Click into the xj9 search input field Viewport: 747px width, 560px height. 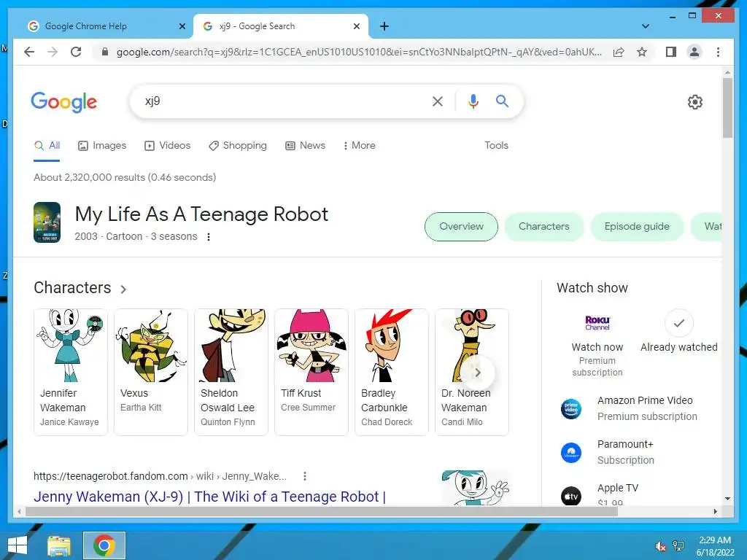281,101
